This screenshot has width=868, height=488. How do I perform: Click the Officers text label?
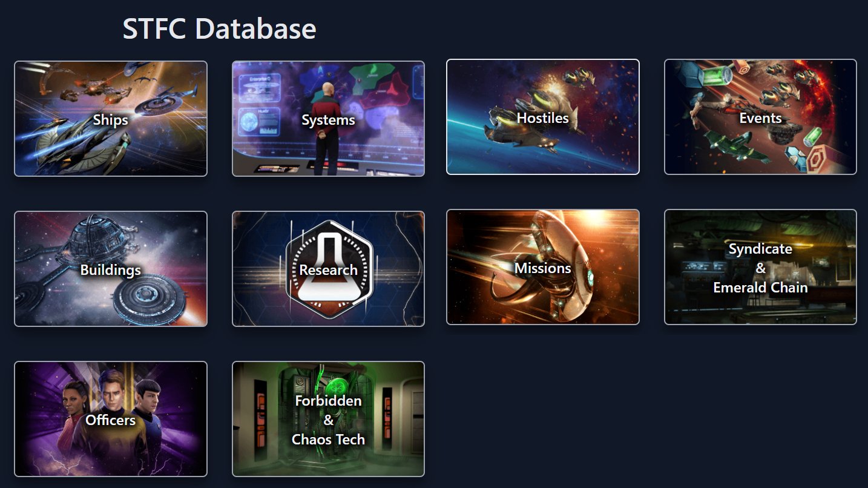pyautogui.click(x=111, y=420)
